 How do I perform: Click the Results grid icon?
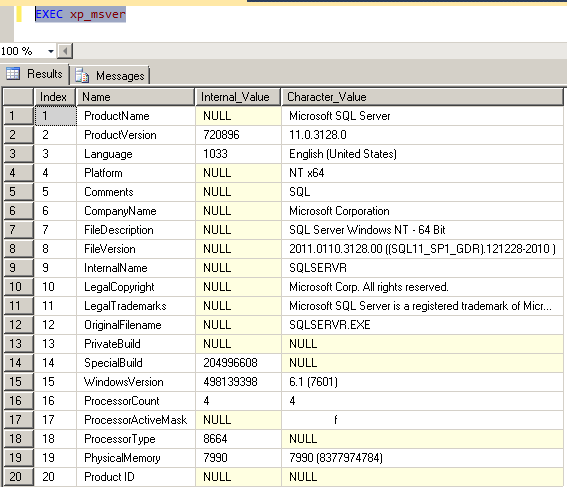(x=13, y=74)
